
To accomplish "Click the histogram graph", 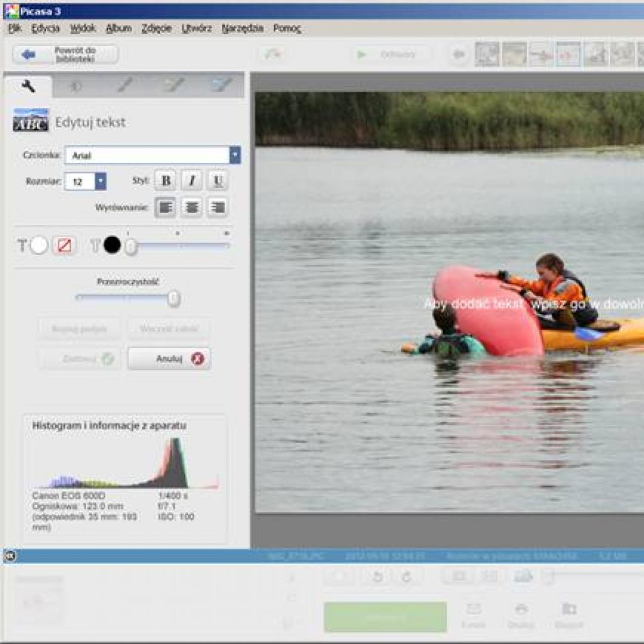I will click(x=125, y=463).
